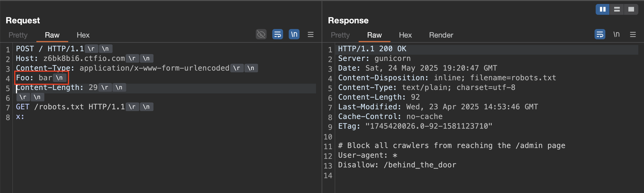
Task: Toggle word wrap in Request panel
Action: coord(278,34)
